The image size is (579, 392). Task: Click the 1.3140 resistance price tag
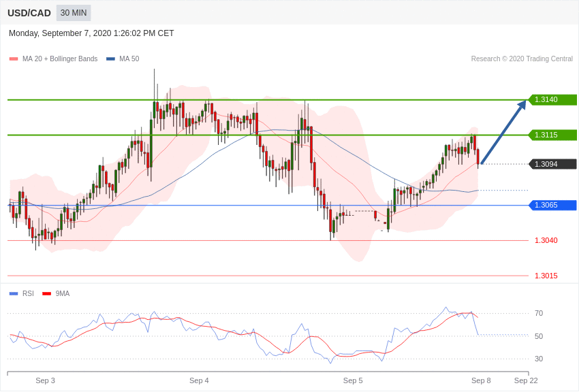click(552, 99)
